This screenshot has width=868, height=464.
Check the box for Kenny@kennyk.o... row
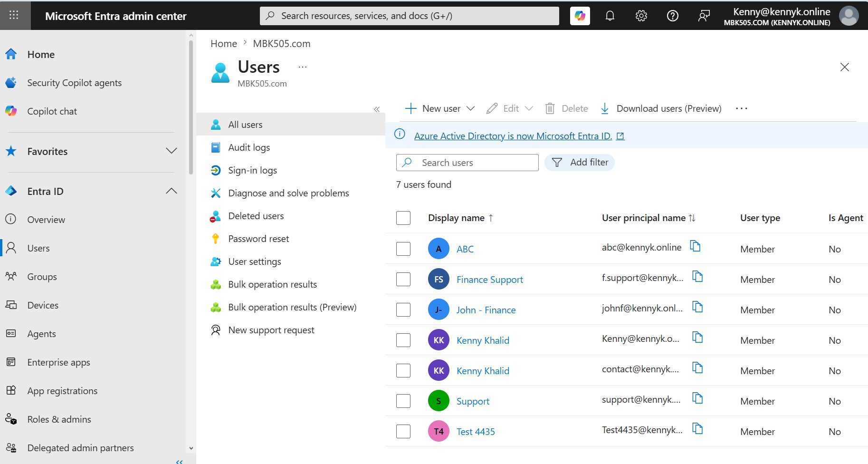click(x=403, y=340)
